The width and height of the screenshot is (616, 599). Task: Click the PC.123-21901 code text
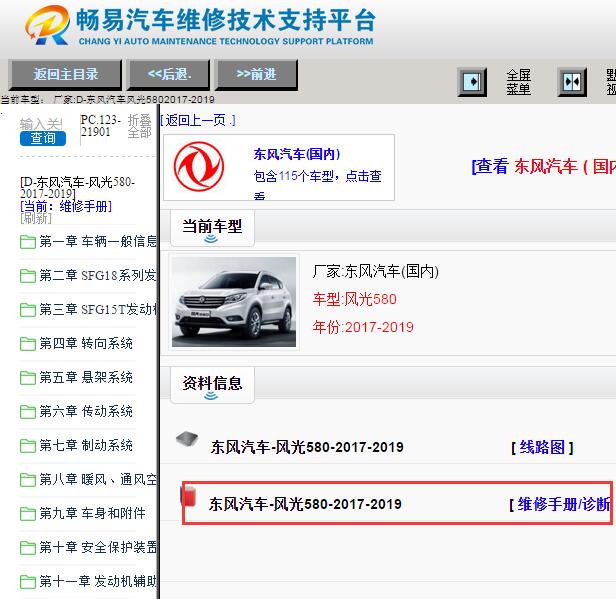101,126
